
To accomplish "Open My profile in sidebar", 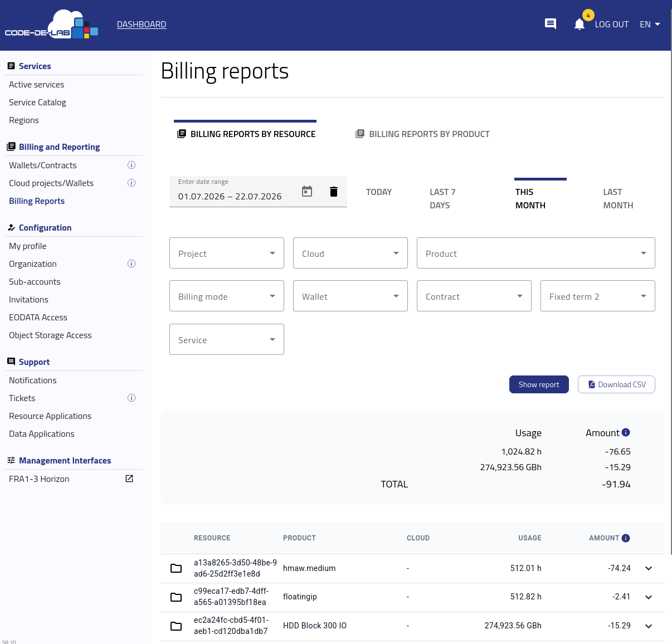I will pos(28,246).
